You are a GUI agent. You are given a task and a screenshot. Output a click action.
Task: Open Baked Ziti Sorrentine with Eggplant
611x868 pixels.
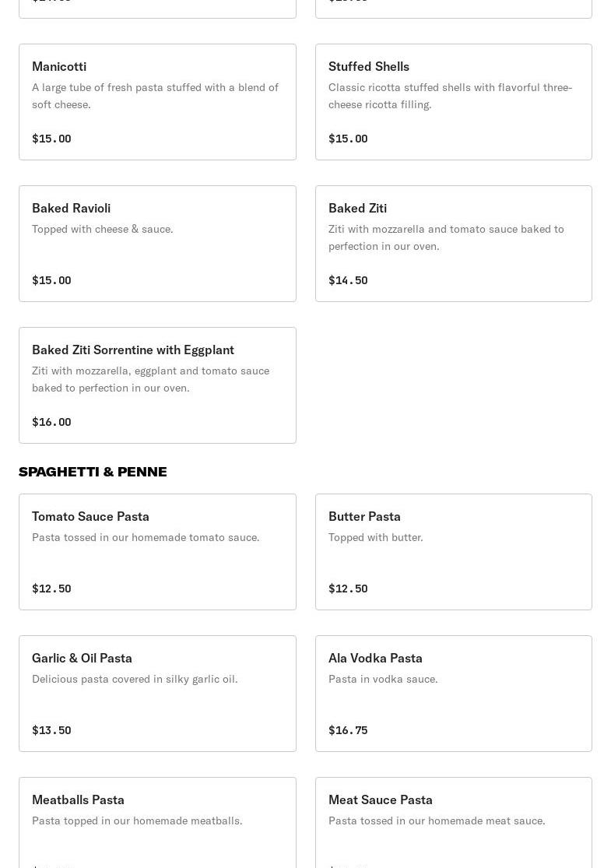coord(133,350)
